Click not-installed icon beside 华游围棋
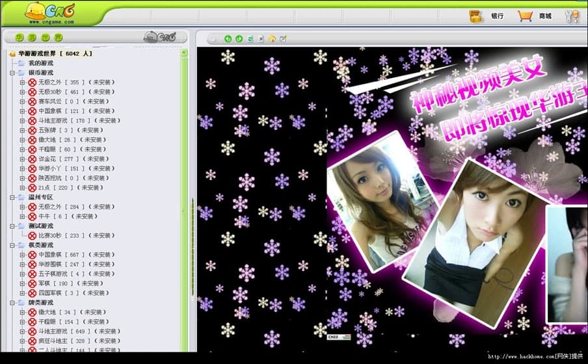Image resolution: width=588 pixels, height=364 pixels. click(x=33, y=265)
